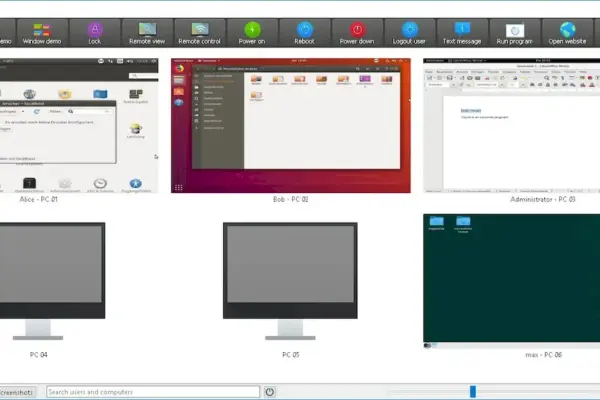This screenshot has height=400, width=600.
Task: Select the Alice - PC 01 thumbnail
Action: 79,126
